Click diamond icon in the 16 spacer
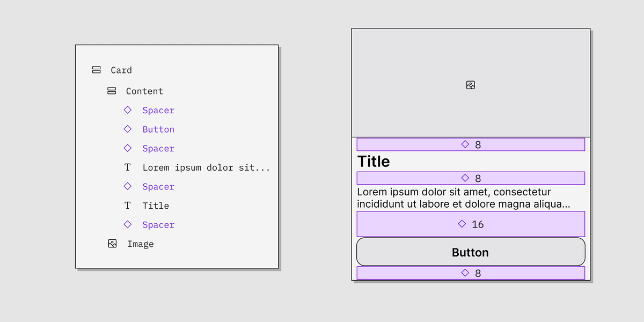Image resolution: width=644 pixels, height=322 pixels. coord(462,224)
